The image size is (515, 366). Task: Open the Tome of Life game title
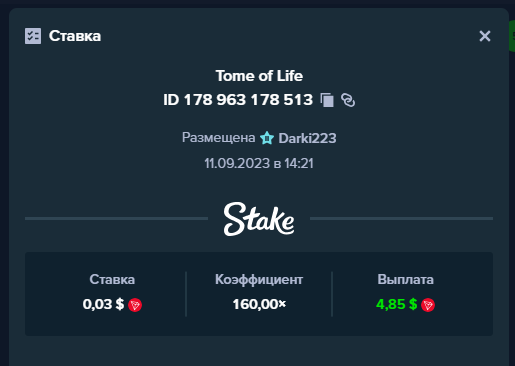259,76
